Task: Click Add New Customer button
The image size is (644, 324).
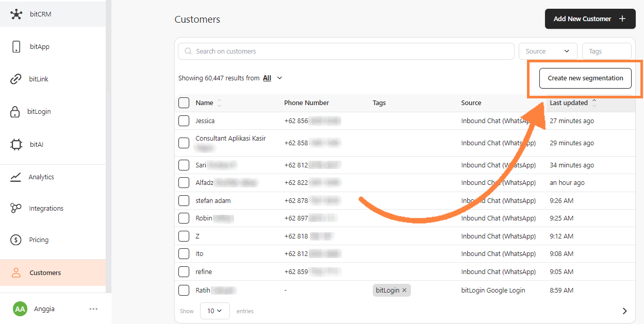Action: coord(590,19)
